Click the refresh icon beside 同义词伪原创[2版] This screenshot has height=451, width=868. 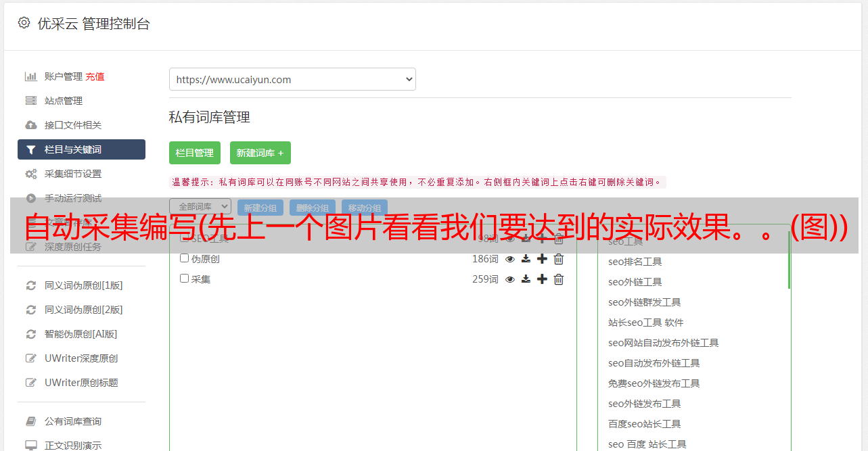point(31,310)
